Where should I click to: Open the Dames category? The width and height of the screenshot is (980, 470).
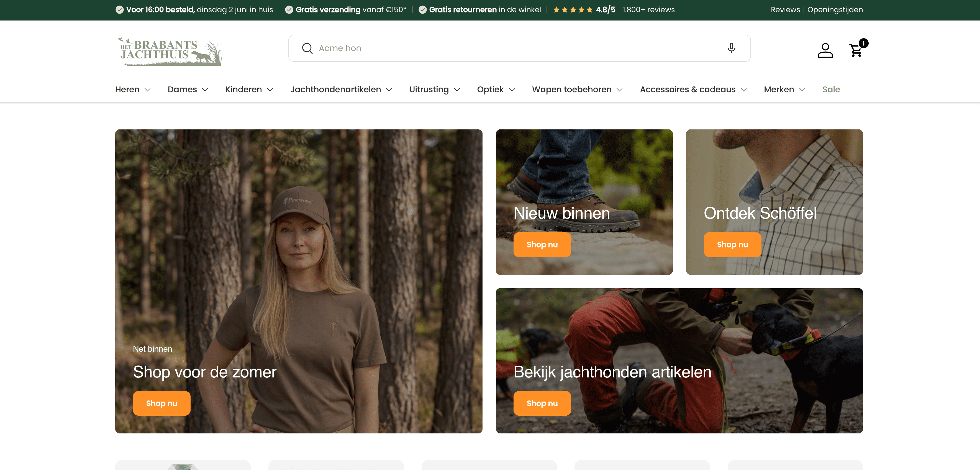click(182, 90)
